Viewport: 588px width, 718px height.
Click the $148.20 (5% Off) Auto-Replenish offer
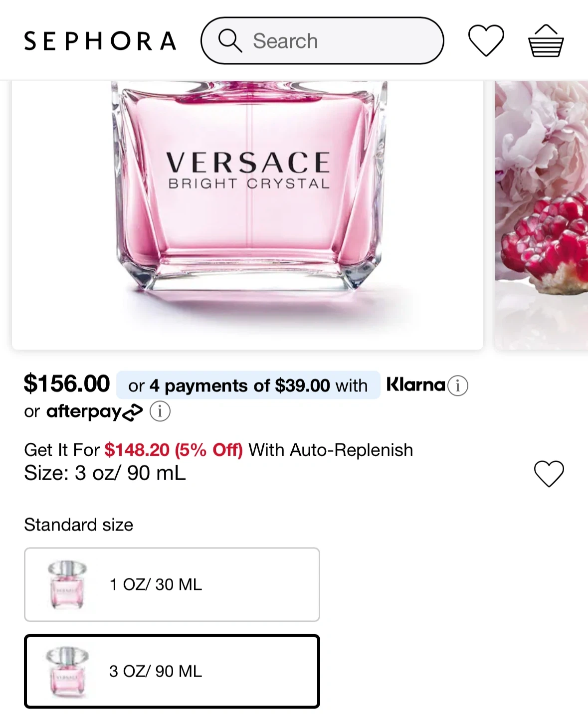pos(173,450)
